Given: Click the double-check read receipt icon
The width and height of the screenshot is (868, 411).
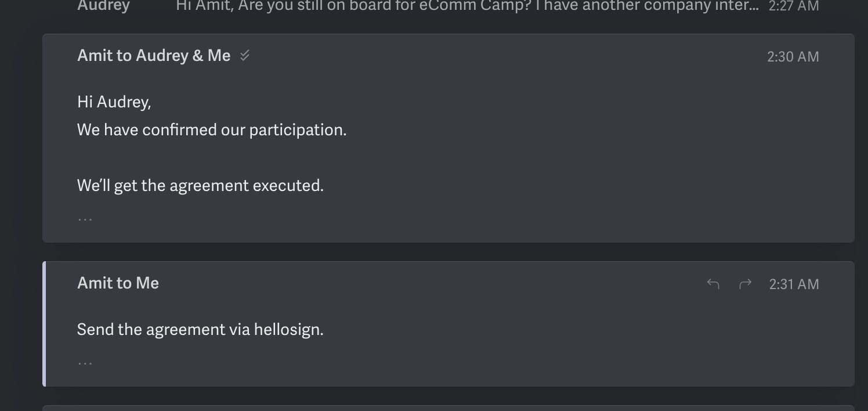Looking at the screenshot, I should click(245, 56).
